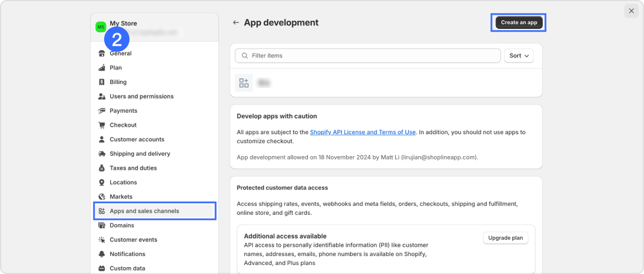This screenshot has height=274, width=644.
Task: Click the Locations pin icon
Action: 102,183
